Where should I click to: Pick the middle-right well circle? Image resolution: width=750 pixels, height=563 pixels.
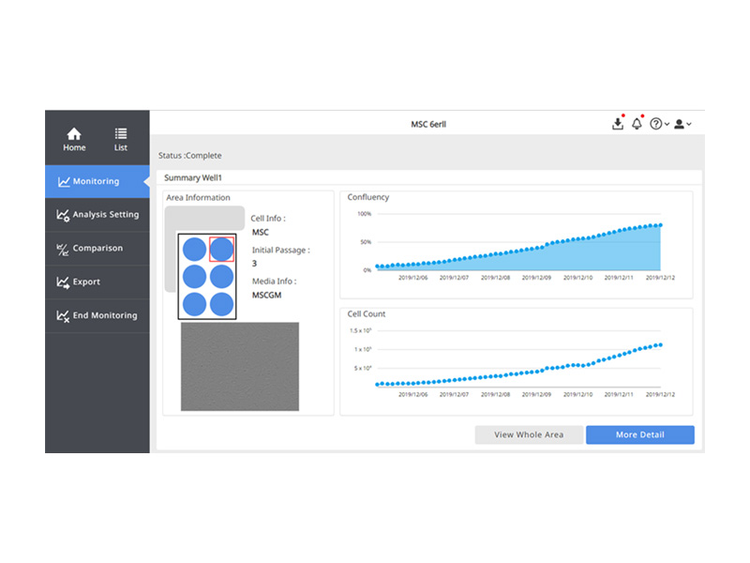tap(222, 277)
